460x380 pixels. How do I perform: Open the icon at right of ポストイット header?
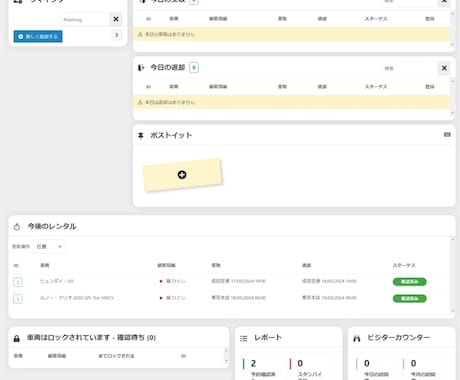point(447,135)
